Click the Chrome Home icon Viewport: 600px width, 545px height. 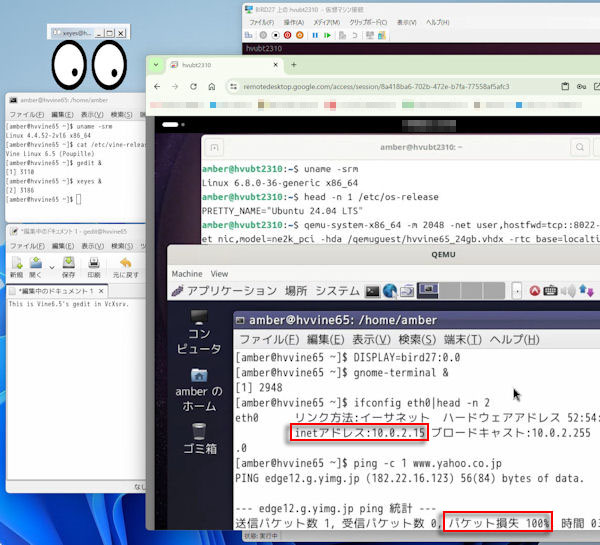click(x=212, y=86)
